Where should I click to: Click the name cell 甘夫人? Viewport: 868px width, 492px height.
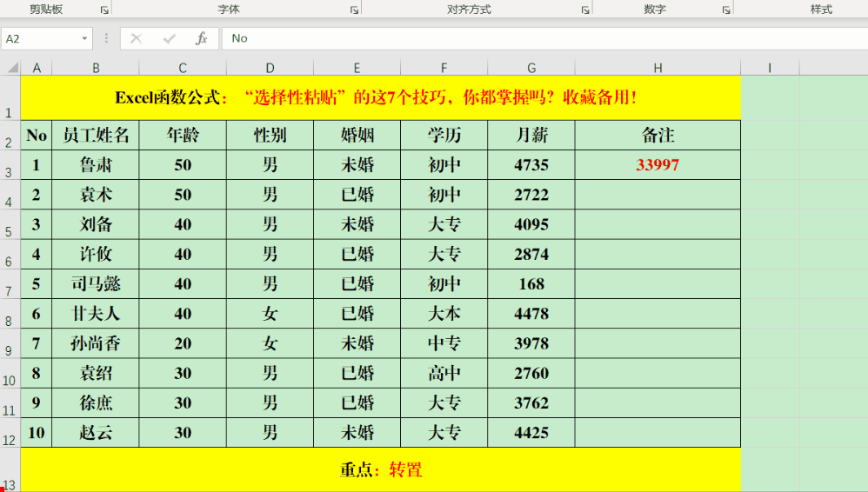[96, 314]
